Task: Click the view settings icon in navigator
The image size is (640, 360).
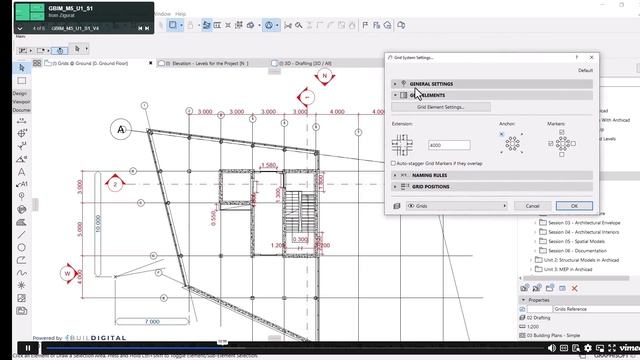Action: point(562,289)
